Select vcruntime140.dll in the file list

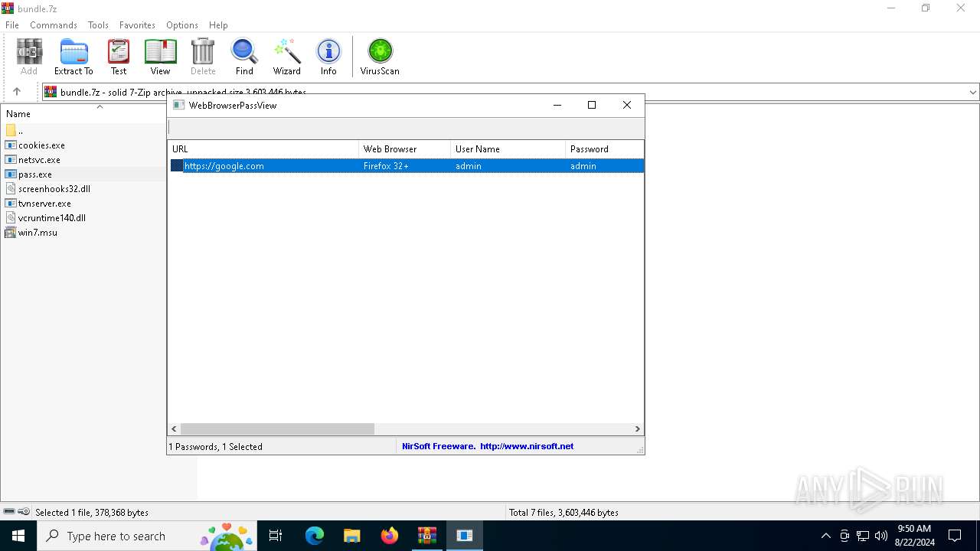[x=45, y=218]
